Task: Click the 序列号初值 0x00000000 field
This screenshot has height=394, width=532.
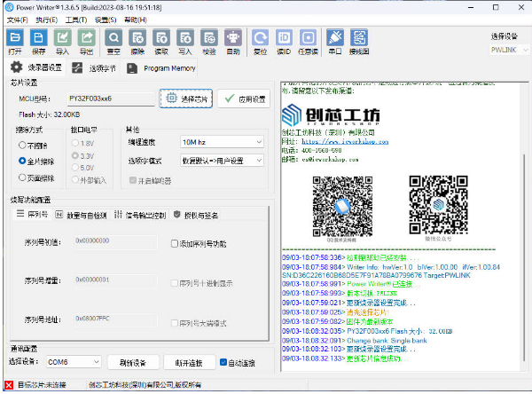Action: coord(115,240)
